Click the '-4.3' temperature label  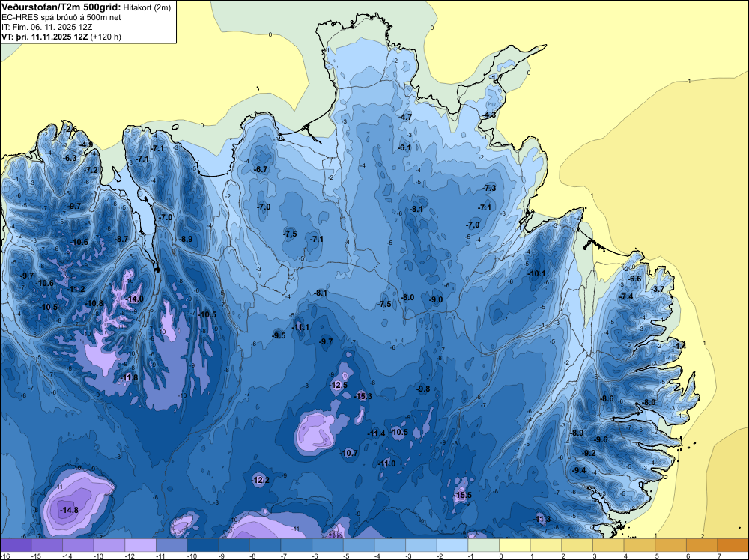click(489, 115)
